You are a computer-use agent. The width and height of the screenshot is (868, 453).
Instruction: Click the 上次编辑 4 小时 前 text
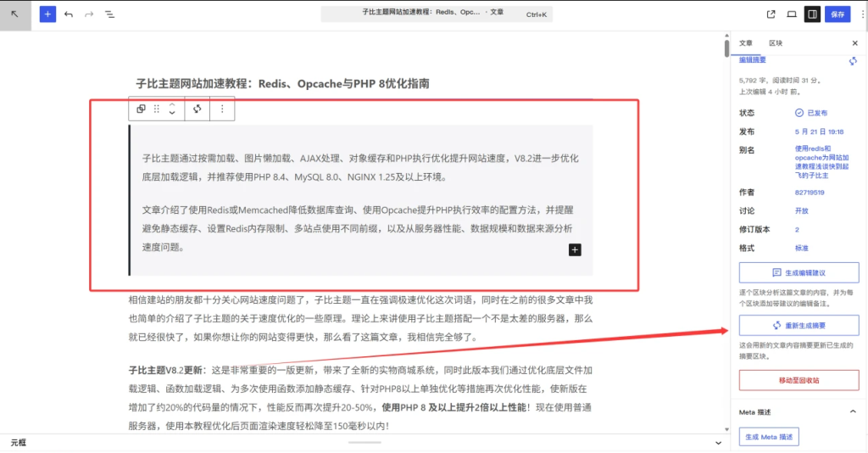click(770, 92)
